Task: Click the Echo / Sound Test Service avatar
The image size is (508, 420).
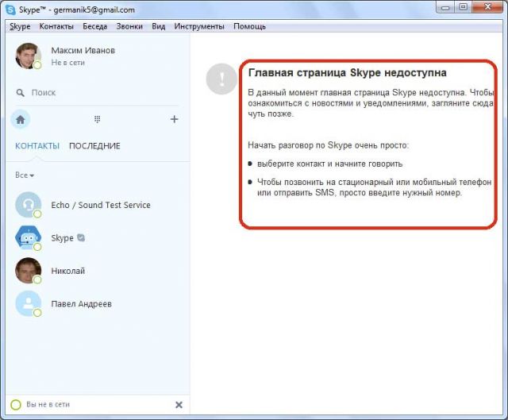Action: pos(29,205)
